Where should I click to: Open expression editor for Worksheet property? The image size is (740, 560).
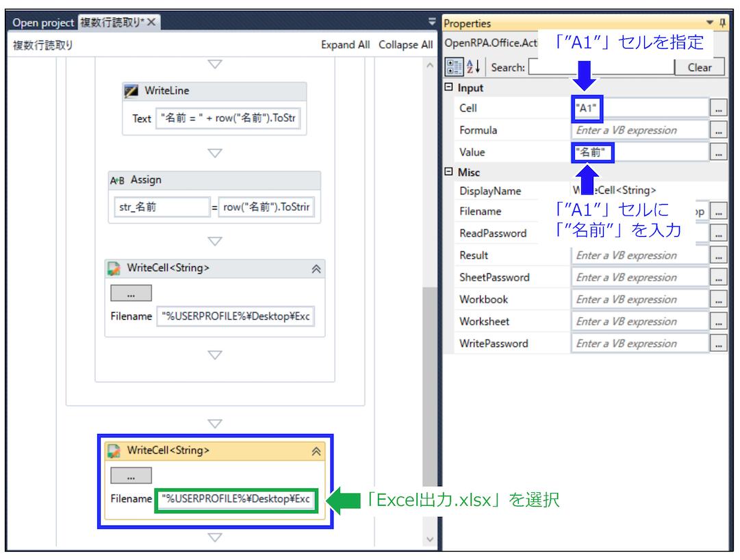718,322
